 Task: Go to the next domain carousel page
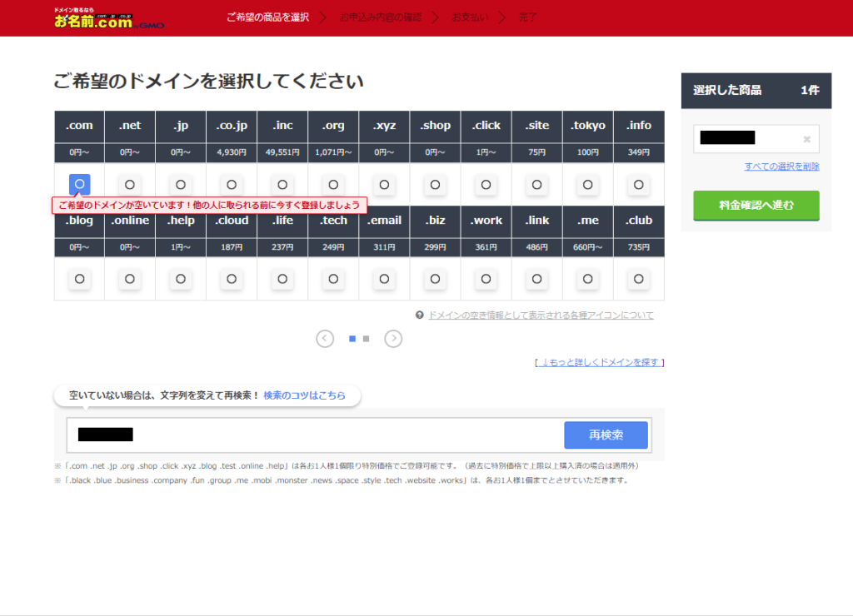(393, 339)
